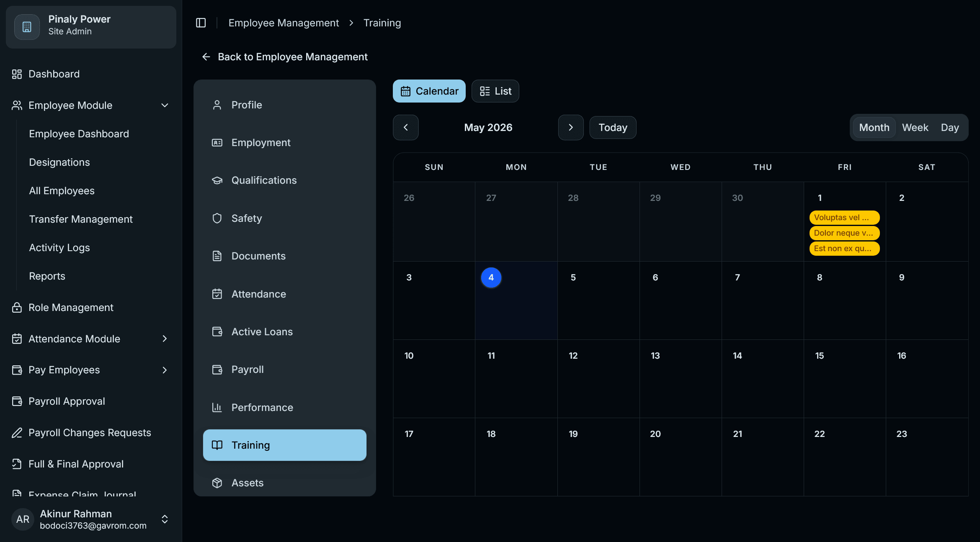This screenshot has width=980, height=542.
Task: Click the Qualifications graduation cap icon
Action: (x=217, y=180)
